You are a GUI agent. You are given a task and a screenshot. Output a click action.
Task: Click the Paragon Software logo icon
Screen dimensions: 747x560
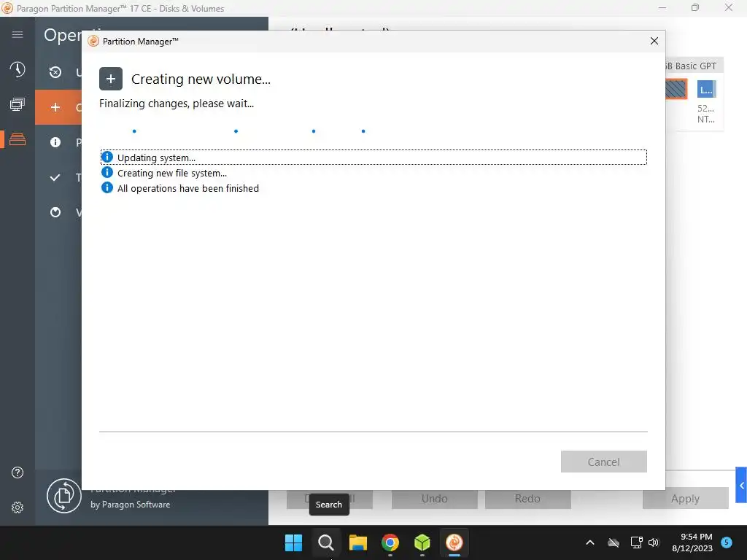64,496
